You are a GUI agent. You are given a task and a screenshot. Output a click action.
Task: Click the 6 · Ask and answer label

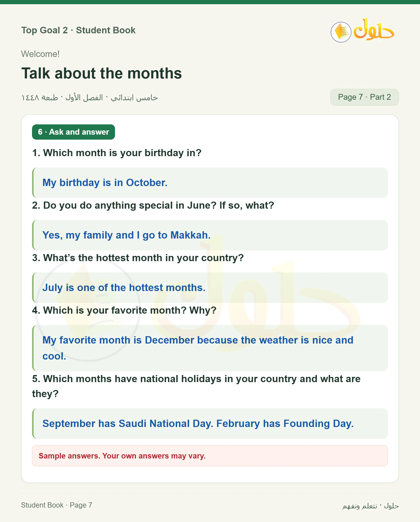coord(73,132)
